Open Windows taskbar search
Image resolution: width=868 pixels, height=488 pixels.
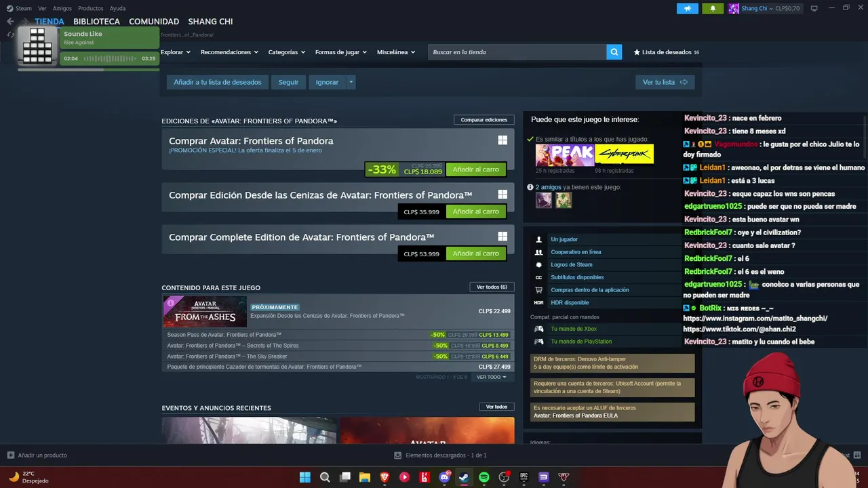click(325, 477)
